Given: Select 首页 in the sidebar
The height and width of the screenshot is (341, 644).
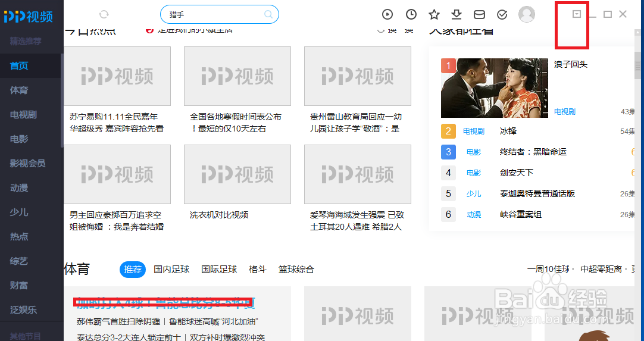Looking at the screenshot, I should click(19, 65).
